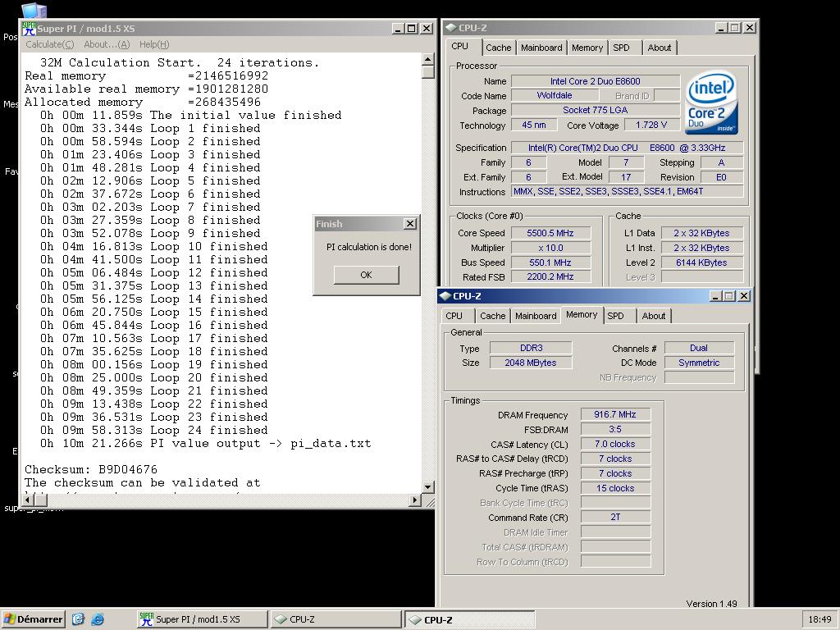Image resolution: width=840 pixels, height=630 pixels.
Task: Click OK in the Finish dialog
Action: (366, 275)
